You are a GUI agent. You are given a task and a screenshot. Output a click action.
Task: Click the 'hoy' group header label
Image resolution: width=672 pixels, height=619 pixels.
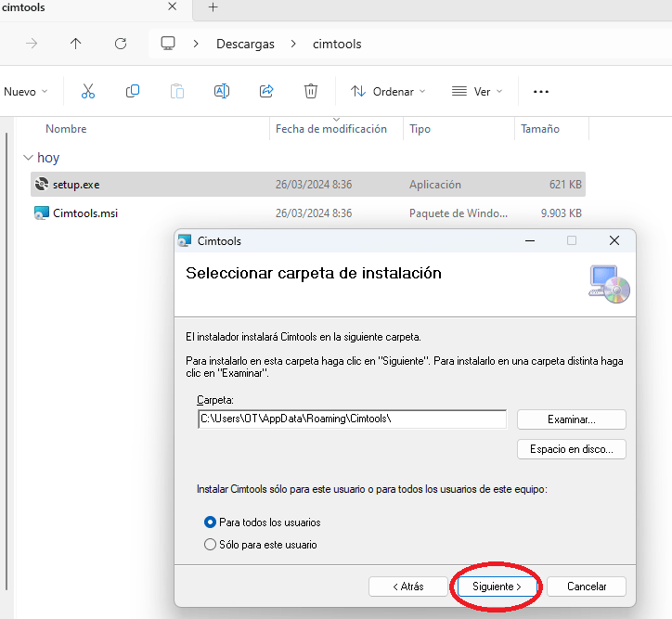click(48, 158)
